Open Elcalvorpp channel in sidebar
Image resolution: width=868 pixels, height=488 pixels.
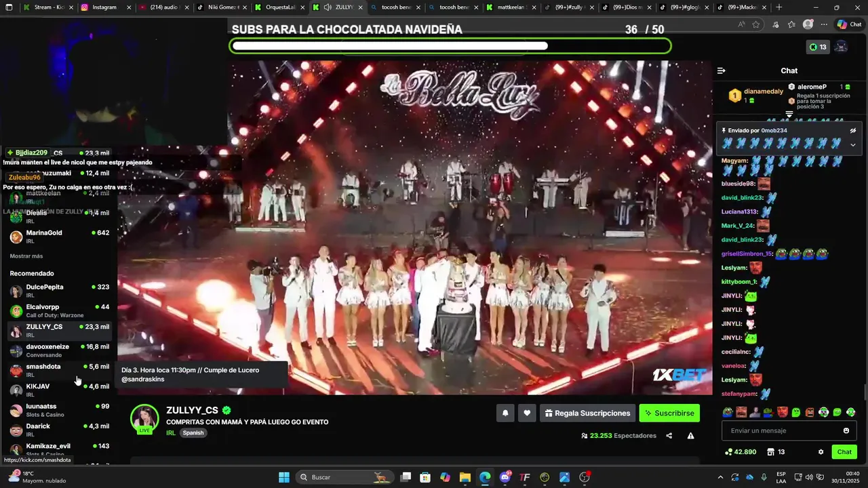59,310
